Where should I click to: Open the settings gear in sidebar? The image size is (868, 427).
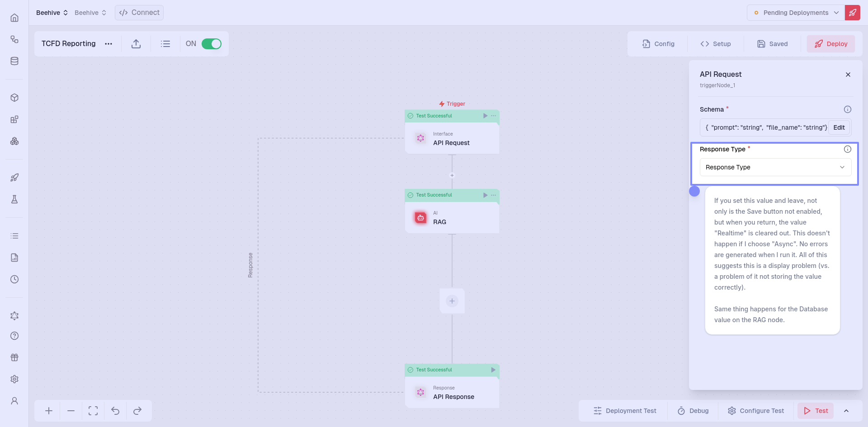tap(14, 379)
